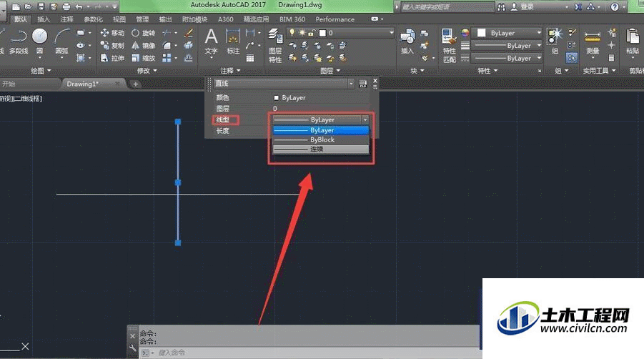The height and width of the screenshot is (359, 644).
Task: Expand the 绘图 panel
Action: [41, 71]
